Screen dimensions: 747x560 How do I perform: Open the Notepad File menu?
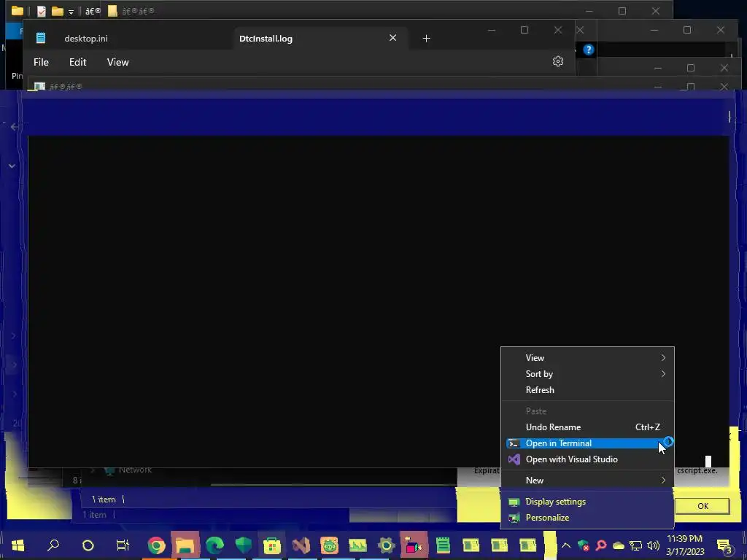tap(41, 63)
